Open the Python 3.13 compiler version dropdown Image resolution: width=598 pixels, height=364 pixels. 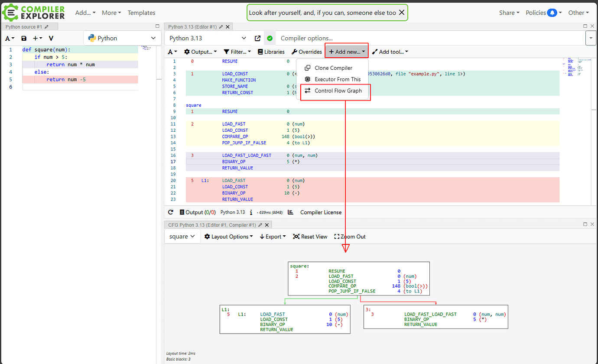207,38
